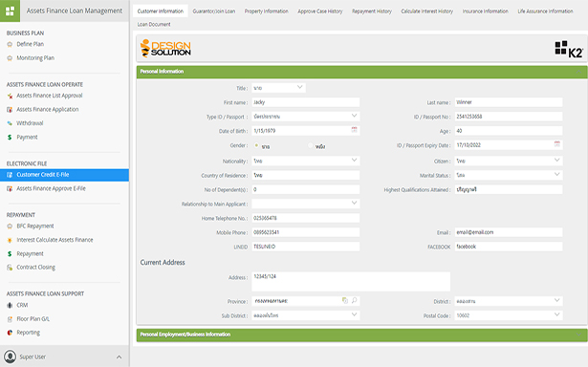Open Define Plan link in sidebar
Screen dimensions: 588x367
[x=30, y=44]
